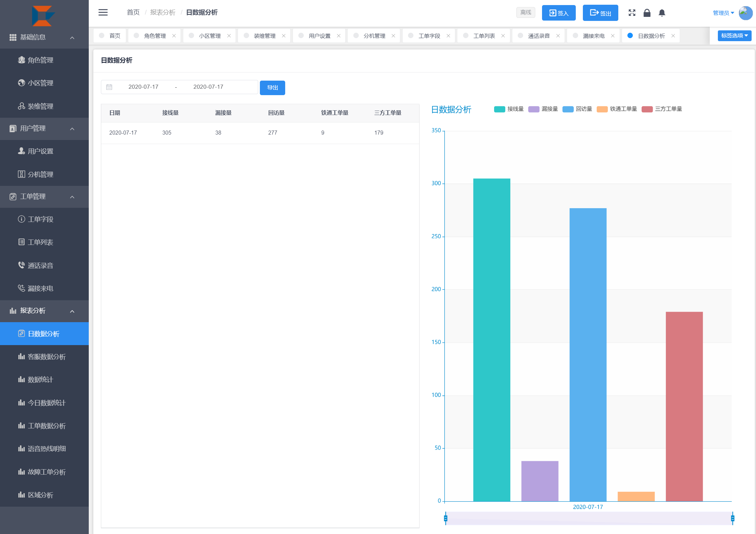The height and width of the screenshot is (534, 756).
Task: Open 通话录音 in sidebar
Action: pos(40,265)
